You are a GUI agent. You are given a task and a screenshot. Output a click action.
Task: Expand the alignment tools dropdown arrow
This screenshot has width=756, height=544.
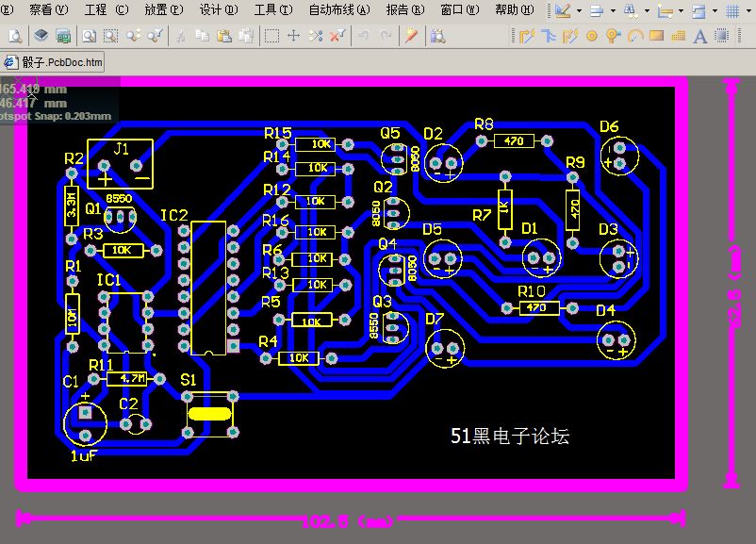613,10
